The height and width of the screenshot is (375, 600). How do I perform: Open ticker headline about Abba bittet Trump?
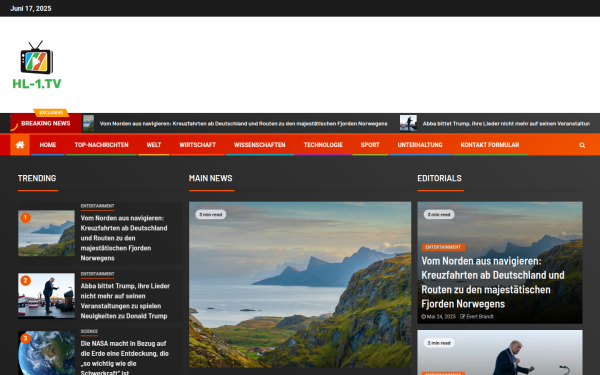click(506, 124)
